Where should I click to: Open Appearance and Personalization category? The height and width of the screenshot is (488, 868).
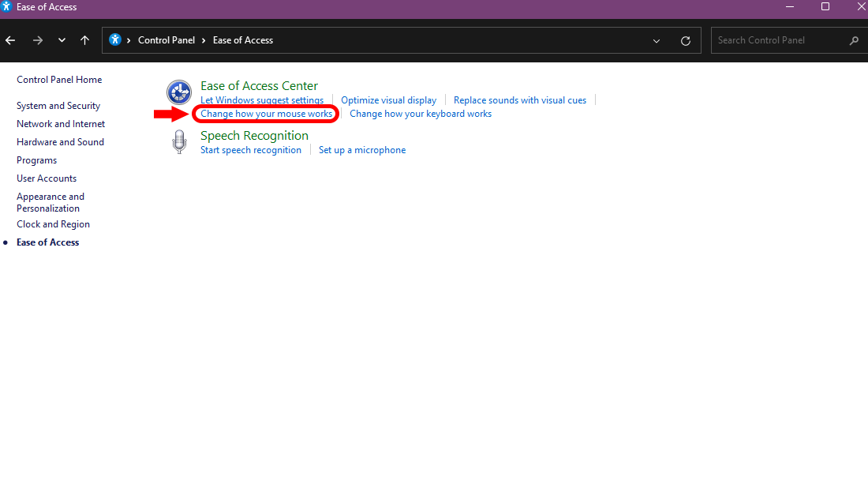[x=51, y=202]
